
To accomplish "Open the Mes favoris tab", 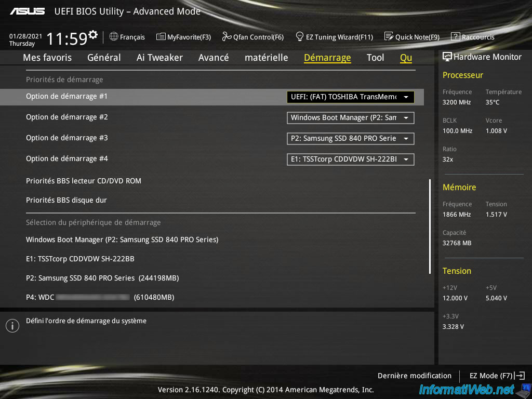I will coord(47,58).
